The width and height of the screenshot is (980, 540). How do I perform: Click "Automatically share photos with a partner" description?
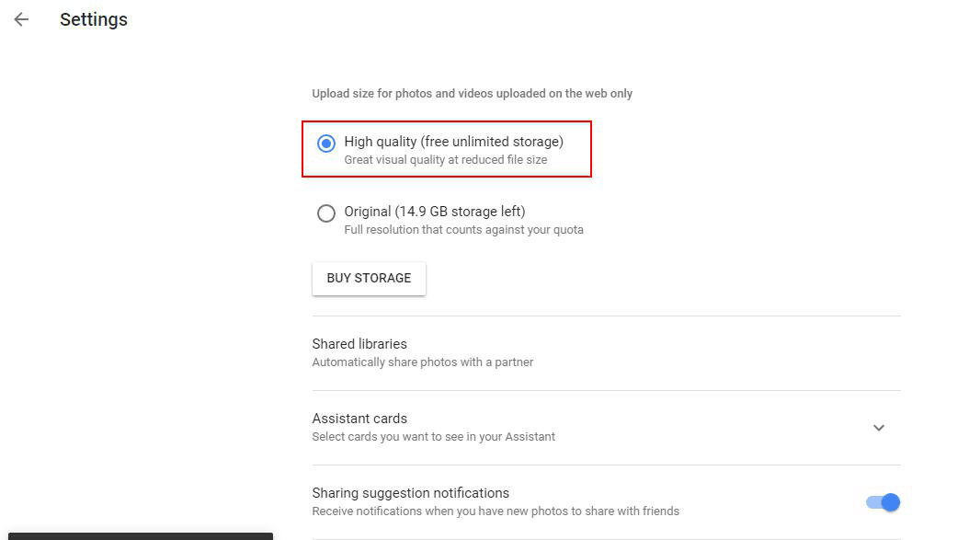422,362
